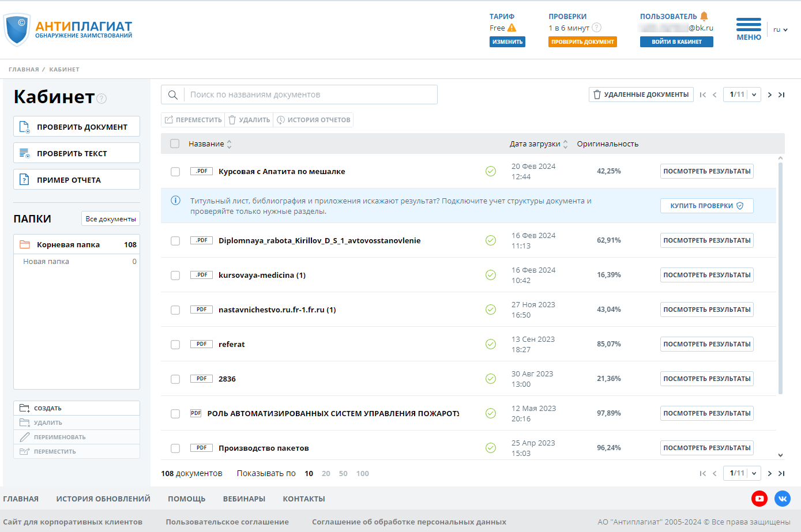The height and width of the screenshot is (532, 801).
Task: Click the orange ПРОВЕРИТЬ ДОКУМЕНТ button
Action: pyautogui.click(x=582, y=41)
